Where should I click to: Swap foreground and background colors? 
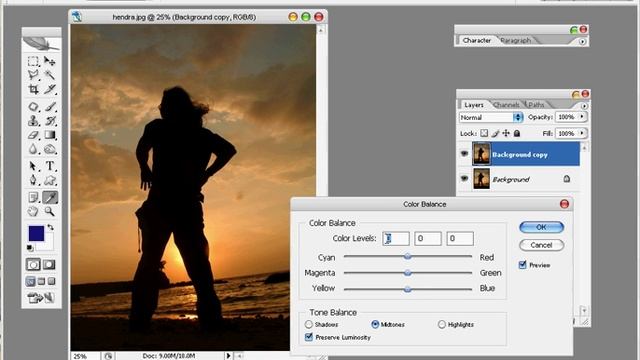pyautogui.click(x=50, y=227)
